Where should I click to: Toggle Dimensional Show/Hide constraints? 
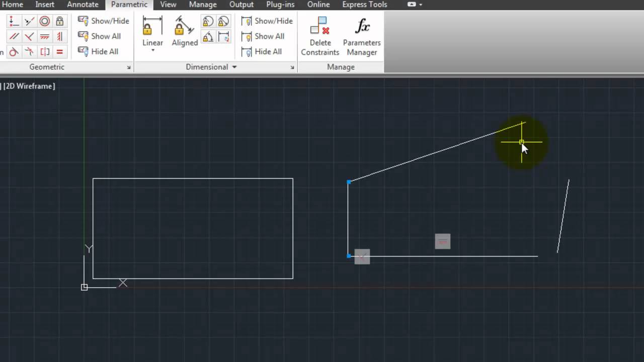pyautogui.click(x=267, y=21)
